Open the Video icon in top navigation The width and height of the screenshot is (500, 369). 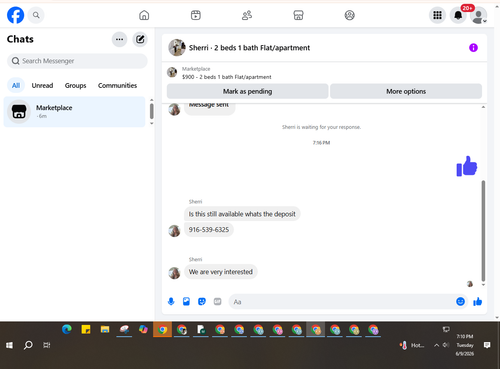point(196,15)
